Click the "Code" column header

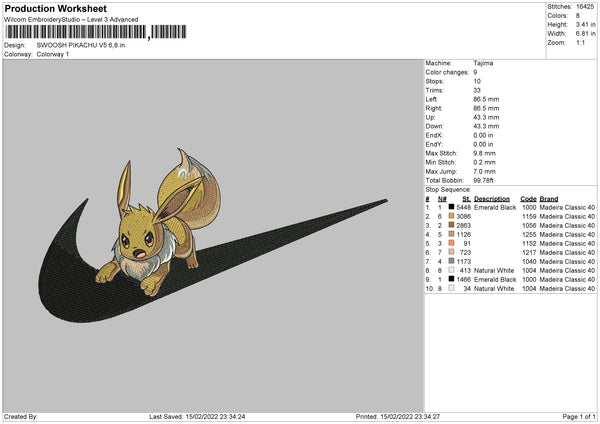point(528,199)
